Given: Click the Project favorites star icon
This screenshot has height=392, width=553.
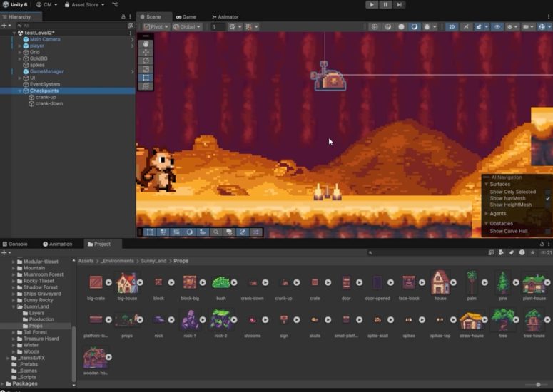Looking at the screenshot, I should coord(532,252).
